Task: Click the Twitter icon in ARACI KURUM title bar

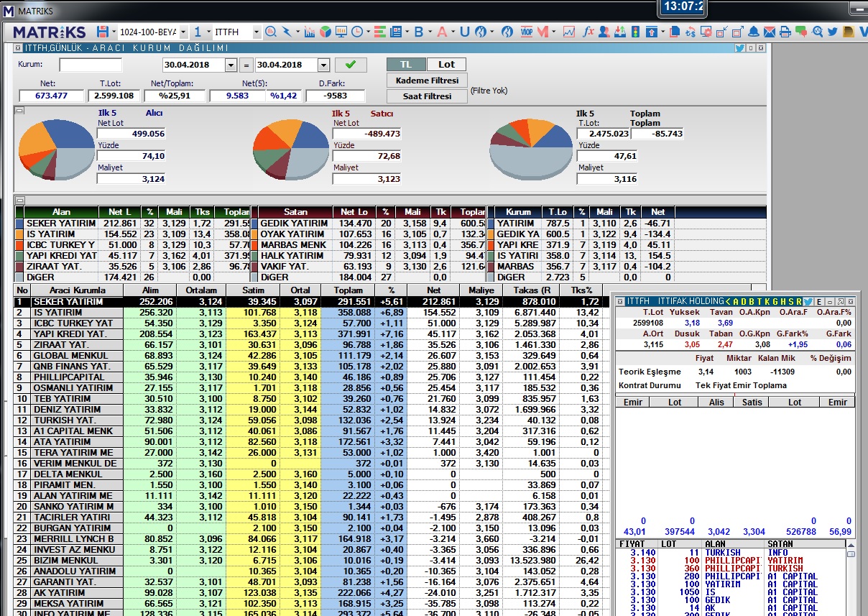Action: (x=739, y=47)
